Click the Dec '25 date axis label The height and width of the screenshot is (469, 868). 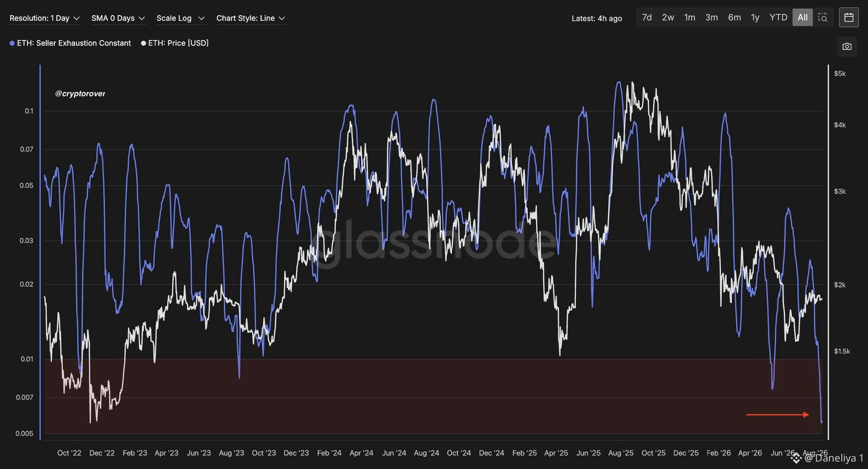[x=686, y=453]
